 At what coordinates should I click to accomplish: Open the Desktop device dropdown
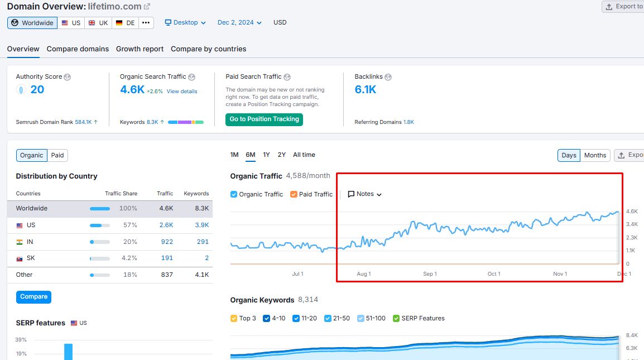coord(185,22)
